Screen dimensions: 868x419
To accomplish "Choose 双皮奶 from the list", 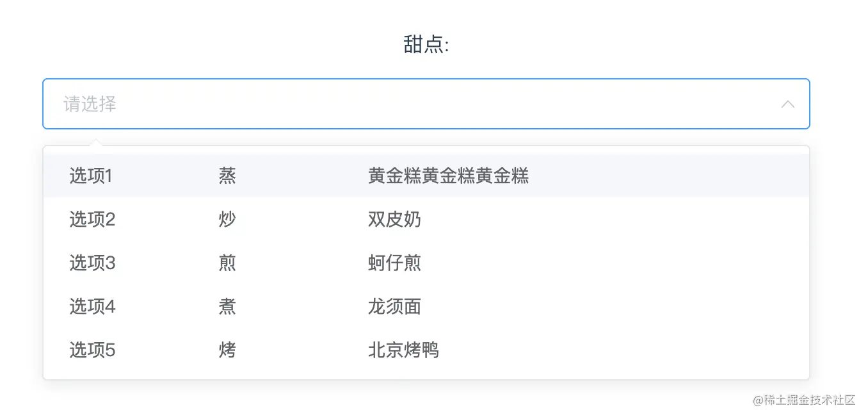I will tap(394, 220).
